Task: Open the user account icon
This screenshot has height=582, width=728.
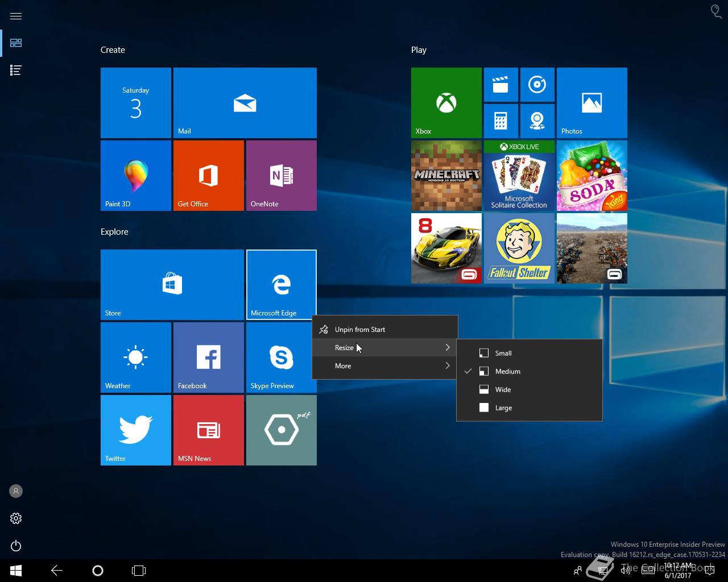Action: (x=16, y=491)
